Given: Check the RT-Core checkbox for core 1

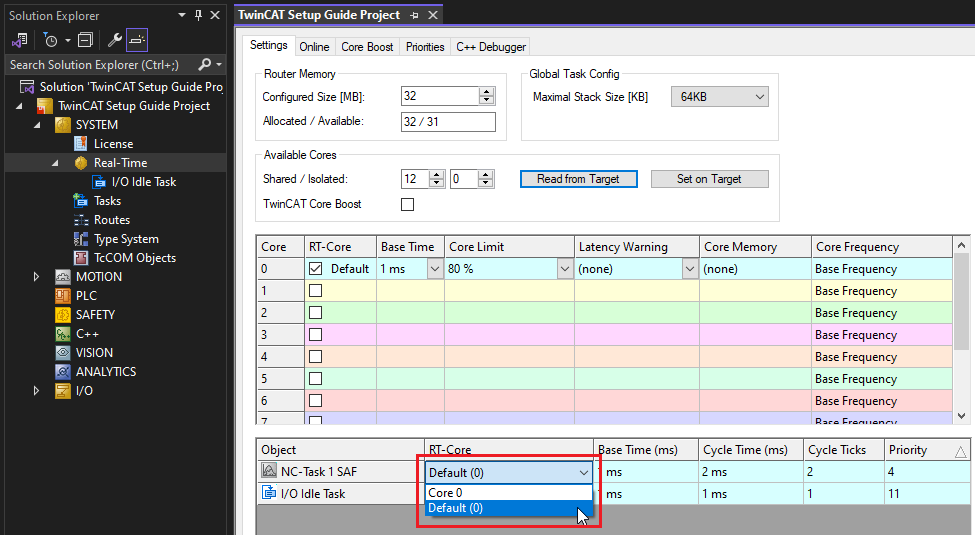Looking at the screenshot, I should click(x=316, y=291).
